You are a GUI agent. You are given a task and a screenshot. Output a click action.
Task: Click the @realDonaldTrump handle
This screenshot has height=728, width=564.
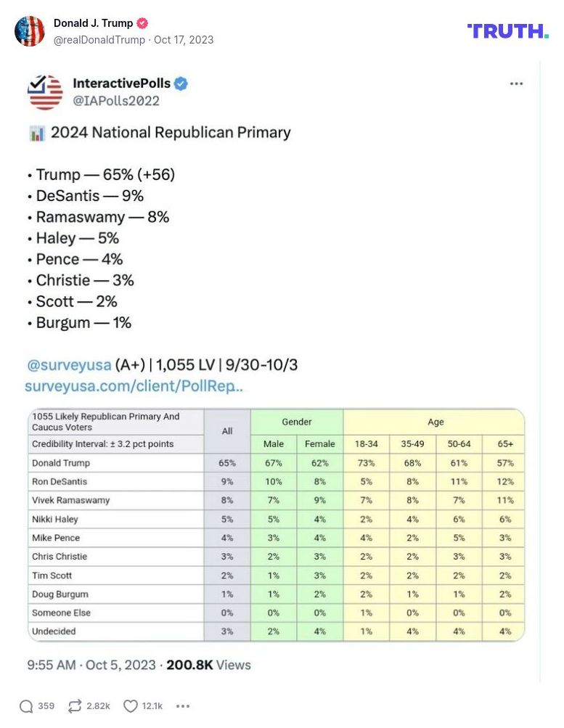(98, 40)
